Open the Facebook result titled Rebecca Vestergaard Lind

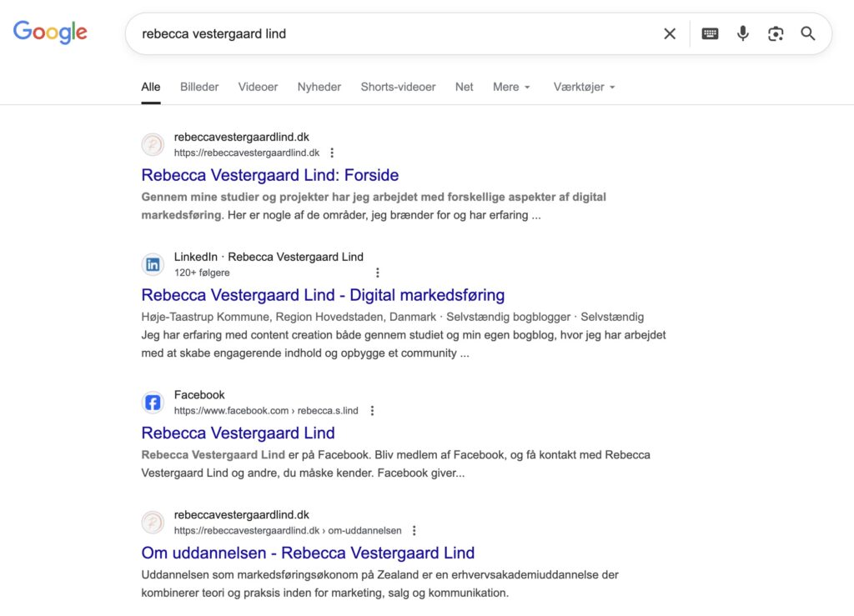[238, 433]
